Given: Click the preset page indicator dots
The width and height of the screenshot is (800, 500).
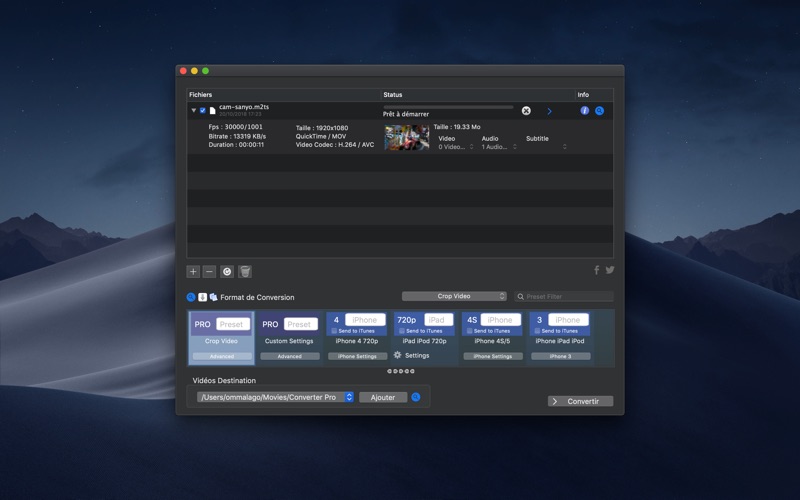Looking at the screenshot, I should pos(401,371).
